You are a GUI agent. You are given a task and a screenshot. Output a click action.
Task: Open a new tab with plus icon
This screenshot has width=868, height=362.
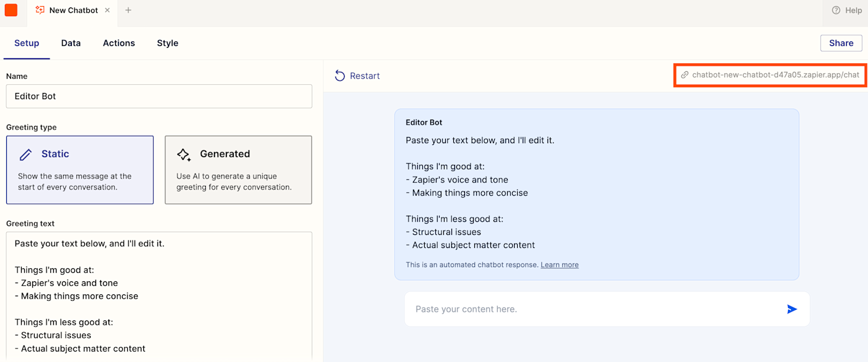(x=128, y=11)
